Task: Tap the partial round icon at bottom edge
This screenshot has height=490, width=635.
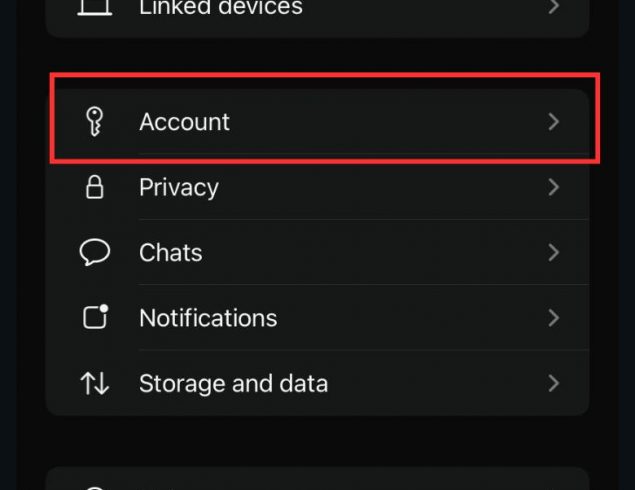Action: pos(95,486)
